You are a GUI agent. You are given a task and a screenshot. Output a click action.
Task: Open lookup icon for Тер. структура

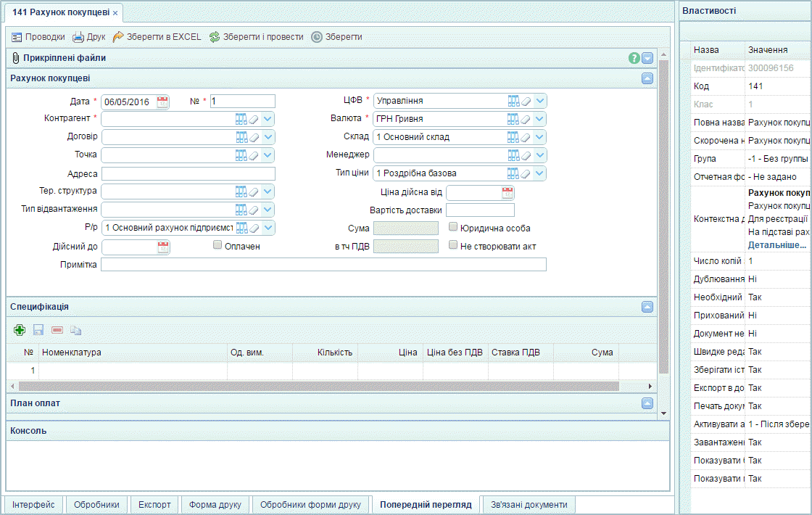click(x=241, y=191)
